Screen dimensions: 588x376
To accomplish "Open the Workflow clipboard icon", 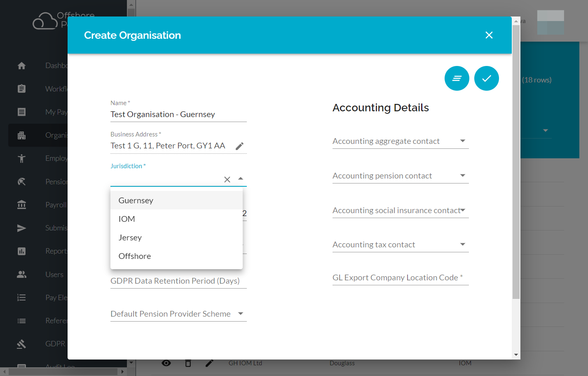I will (x=22, y=89).
